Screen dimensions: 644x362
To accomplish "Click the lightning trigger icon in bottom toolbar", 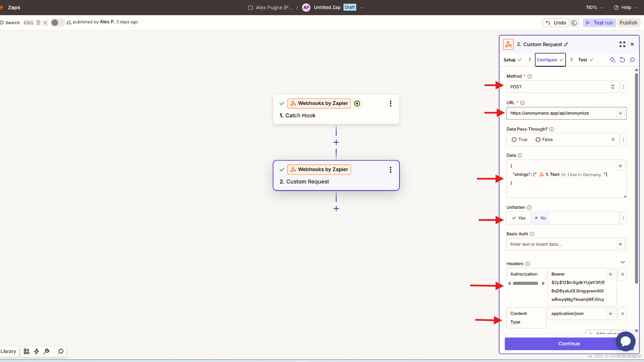I will [37, 351].
